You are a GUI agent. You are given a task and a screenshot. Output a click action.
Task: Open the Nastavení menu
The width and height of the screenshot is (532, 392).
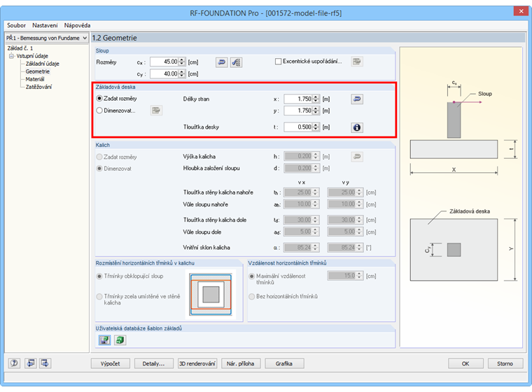pyautogui.click(x=45, y=25)
